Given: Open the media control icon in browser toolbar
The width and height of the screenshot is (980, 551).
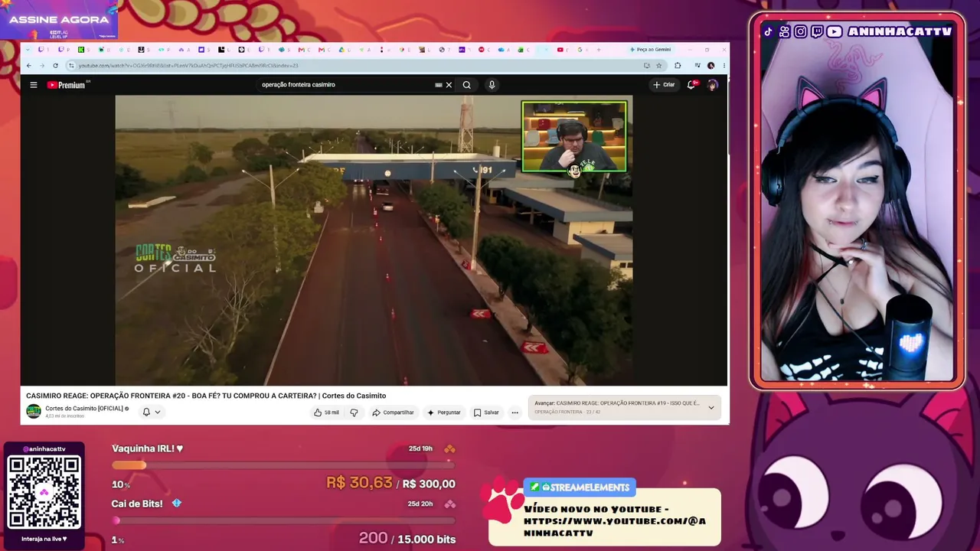Looking at the screenshot, I should pyautogui.click(x=697, y=66).
